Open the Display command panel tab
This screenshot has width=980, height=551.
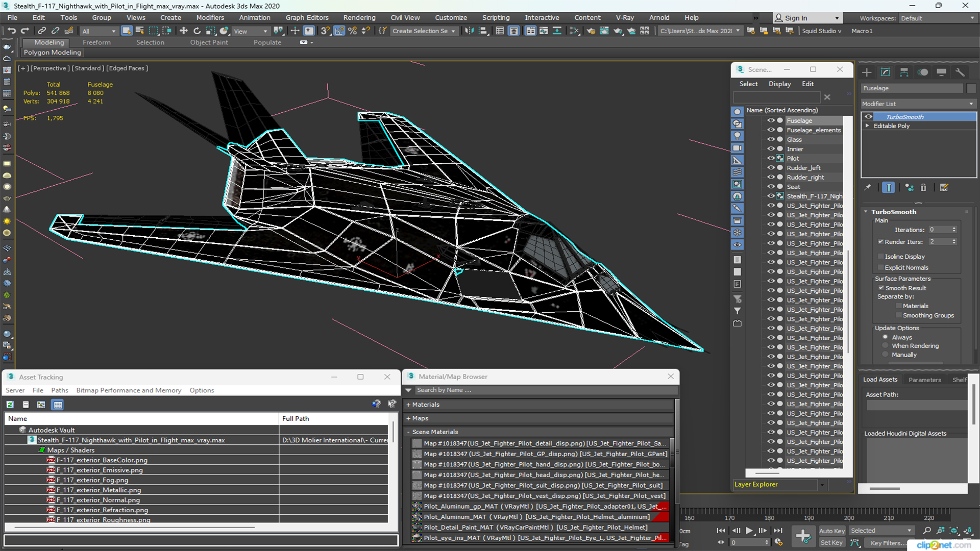942,72
